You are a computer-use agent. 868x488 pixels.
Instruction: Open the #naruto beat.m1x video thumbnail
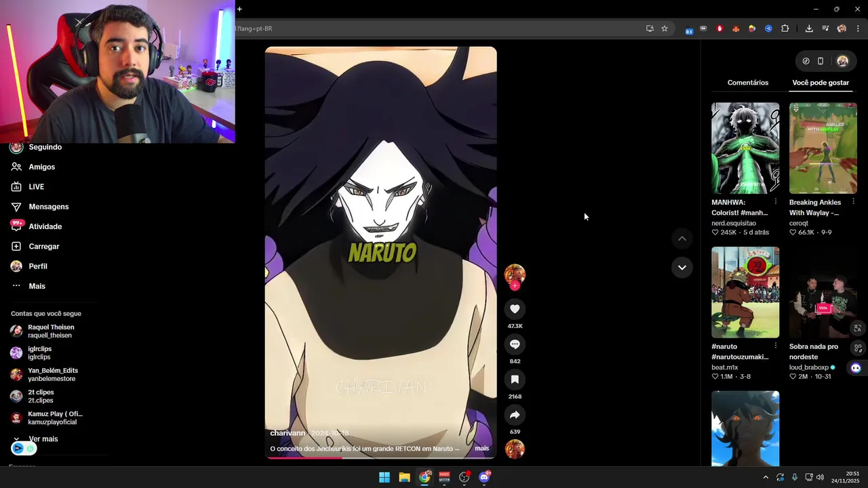point(745,292)
